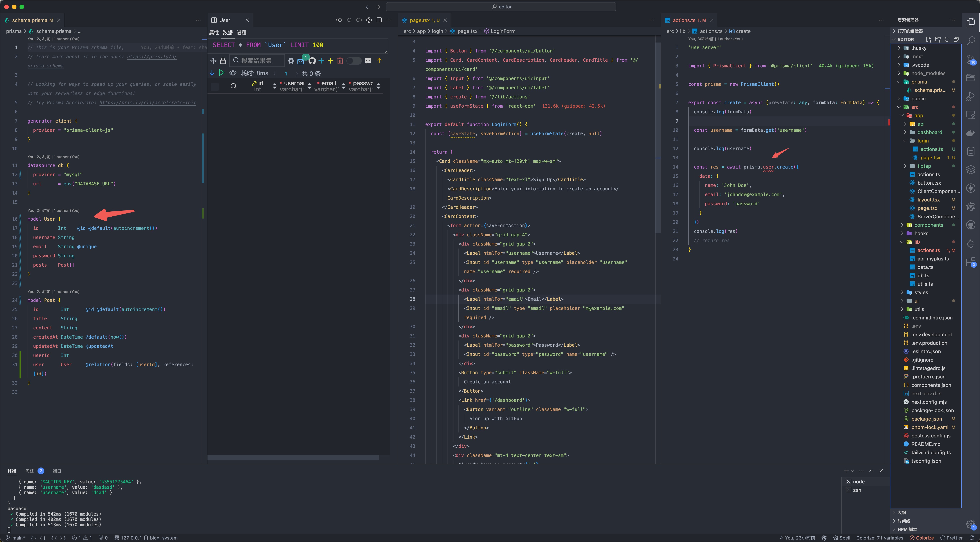Toggle sort on the id column
The height and width of the screenshot is (542, 980).
tap(275, 86)
